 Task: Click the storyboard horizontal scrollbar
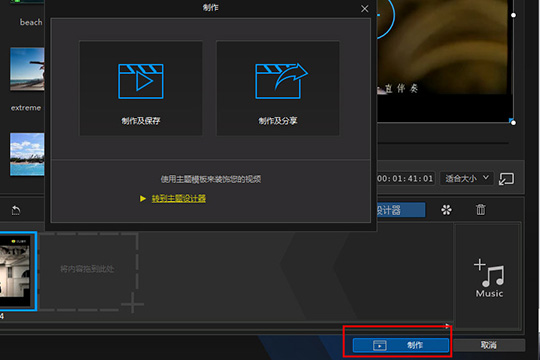click(x=226, y=326)
